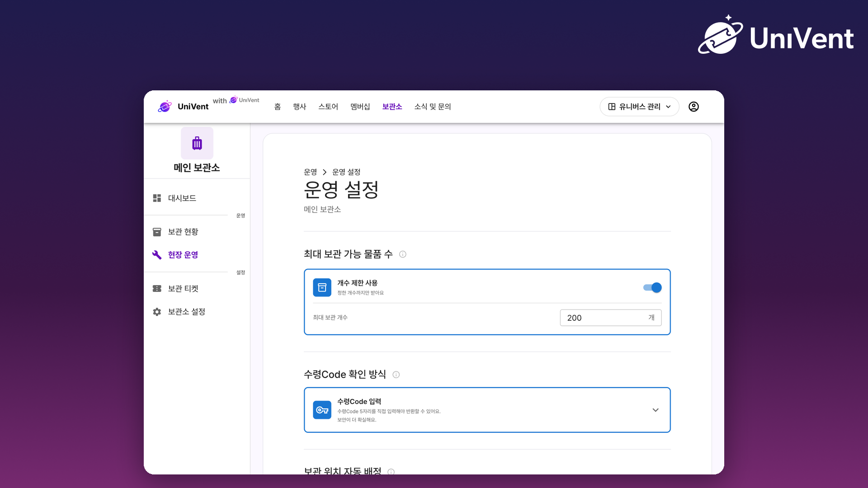
Task: Open the 유니버스 관리 dropdown
Action: pos(639,107)
